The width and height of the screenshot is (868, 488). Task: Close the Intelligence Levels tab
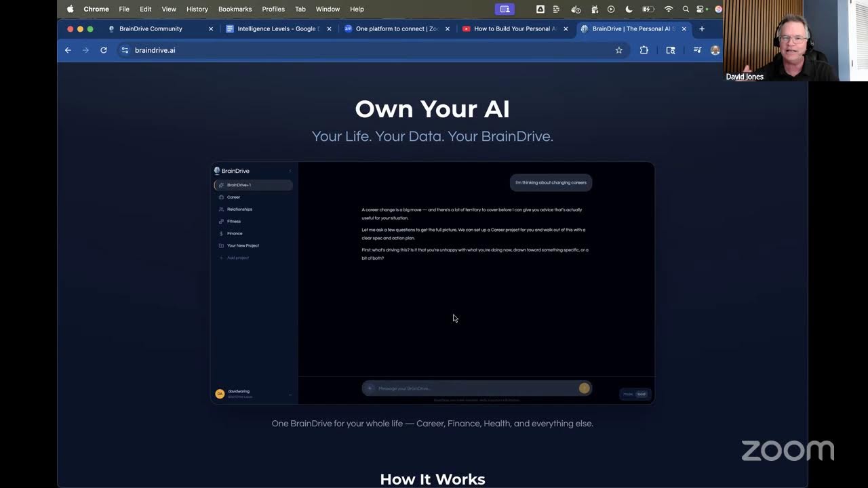(x=329, y=28)
